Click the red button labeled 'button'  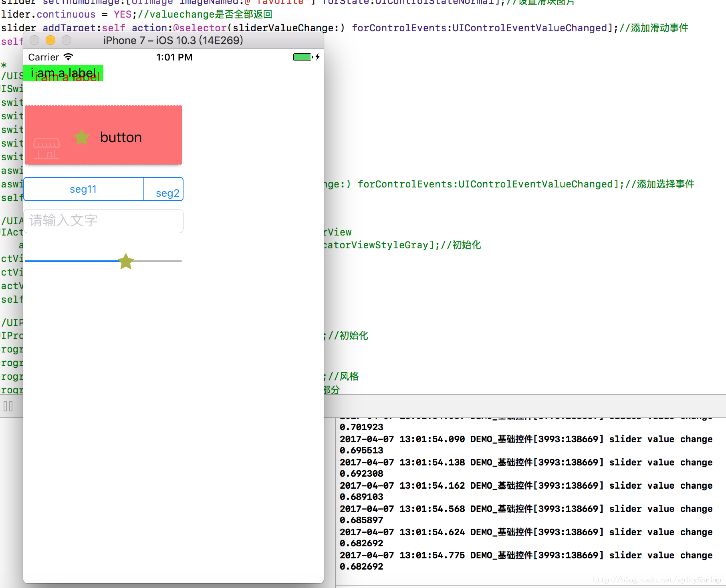(103, 135)
